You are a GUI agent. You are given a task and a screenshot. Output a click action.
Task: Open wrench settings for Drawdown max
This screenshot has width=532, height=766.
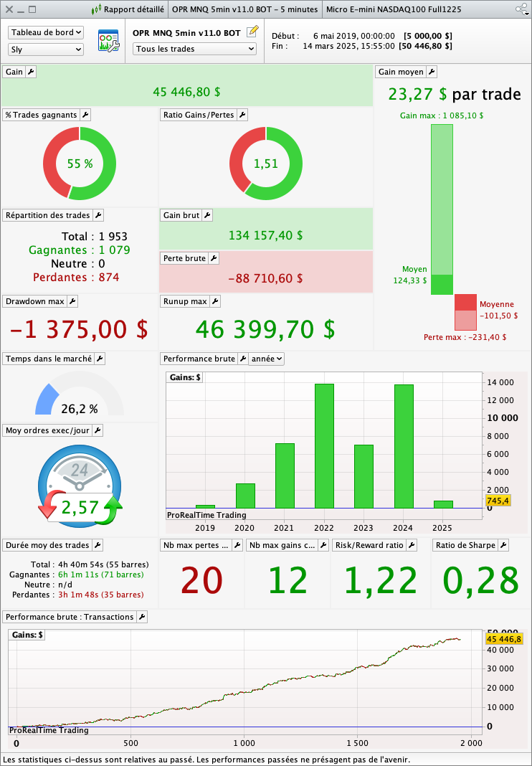(x=72, y=301)
